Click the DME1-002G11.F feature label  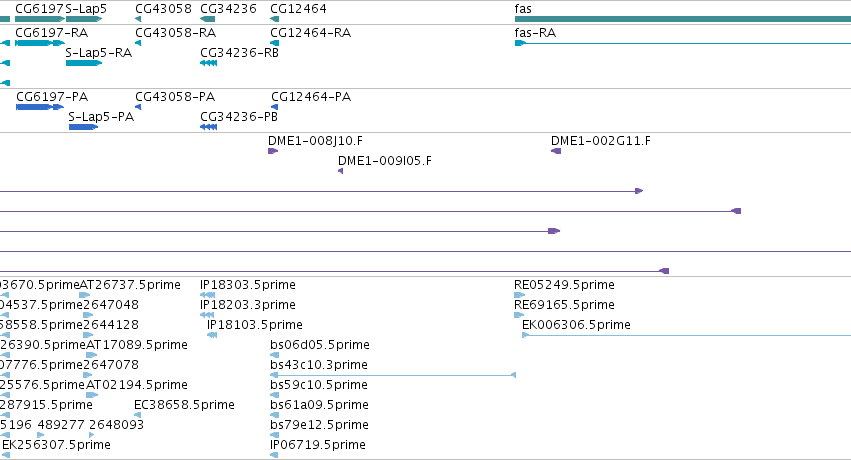(x=601, y=140)
